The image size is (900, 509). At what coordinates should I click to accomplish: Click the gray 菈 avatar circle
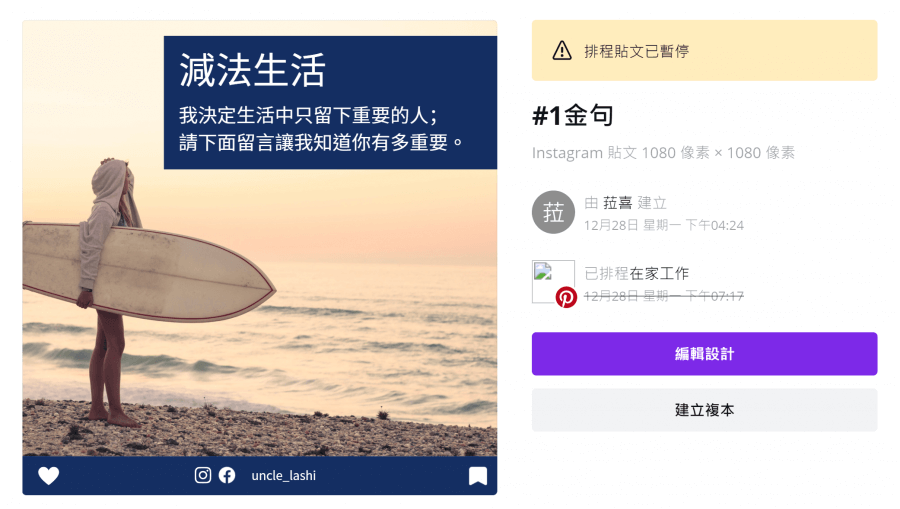(553, 212)
